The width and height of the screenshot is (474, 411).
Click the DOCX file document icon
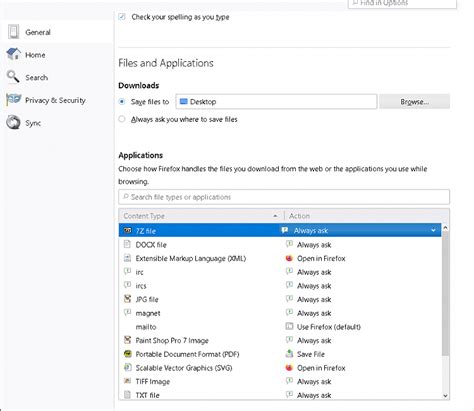click(127, 244)
